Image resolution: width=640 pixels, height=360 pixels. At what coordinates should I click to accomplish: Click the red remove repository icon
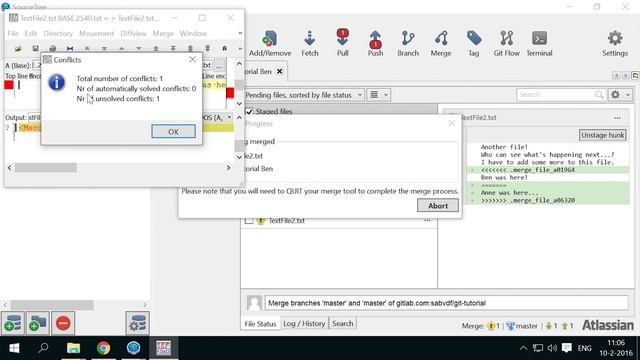coord(63,323)
